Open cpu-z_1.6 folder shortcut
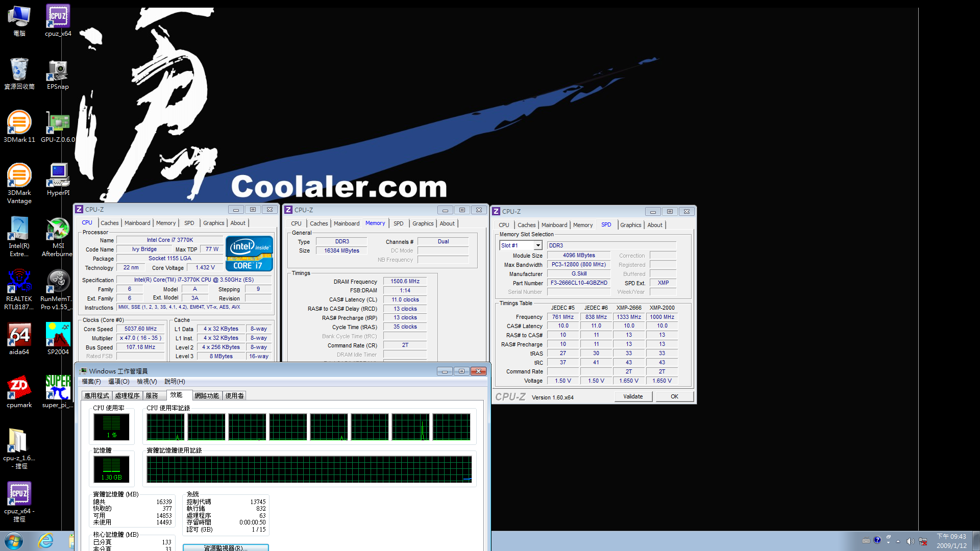 pos(19,449)
